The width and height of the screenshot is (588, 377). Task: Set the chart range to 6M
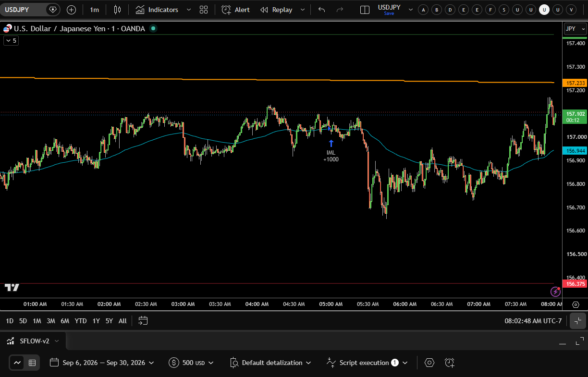[65, 321]
